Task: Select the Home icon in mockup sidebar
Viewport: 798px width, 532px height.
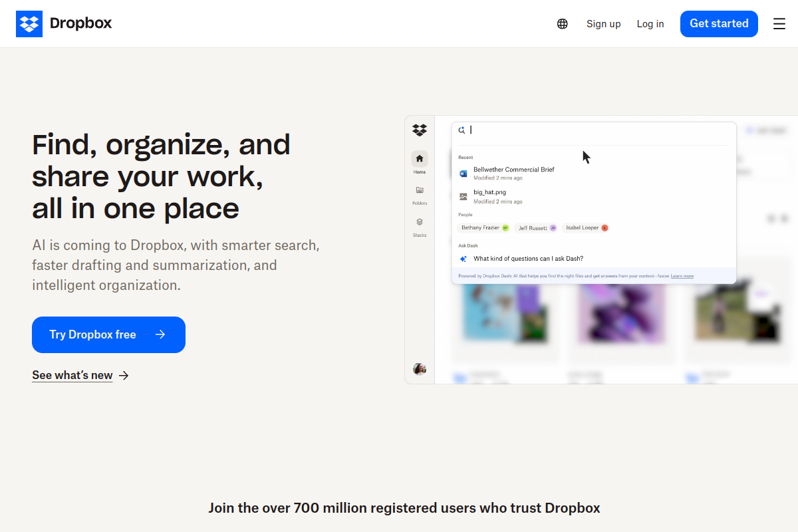Action: click(x=420, y=159)
